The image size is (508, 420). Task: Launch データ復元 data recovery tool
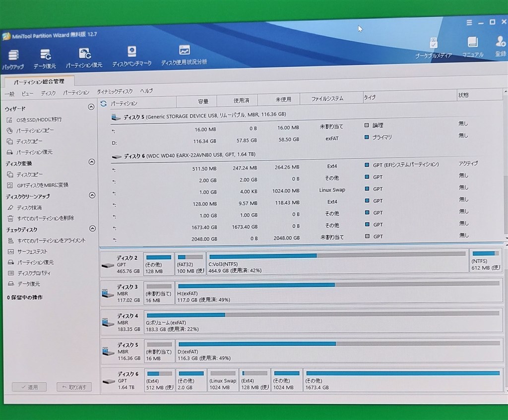[x=45, y=59]
